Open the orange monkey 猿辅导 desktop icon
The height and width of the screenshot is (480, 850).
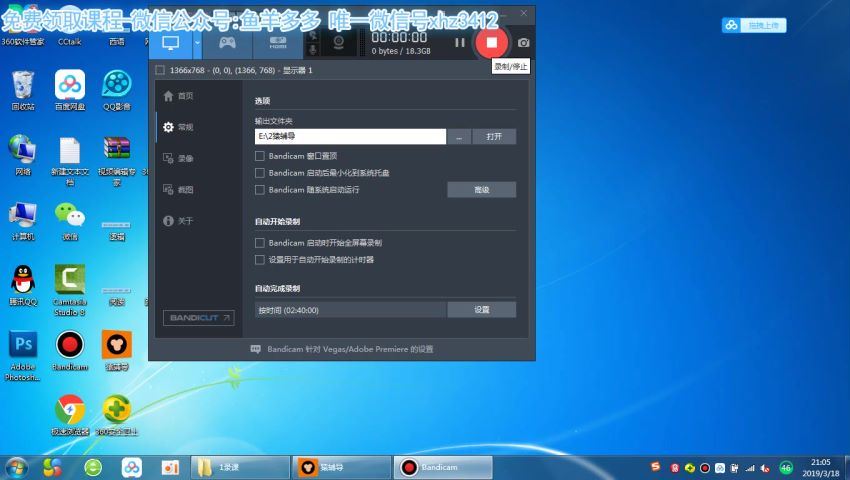117,351
